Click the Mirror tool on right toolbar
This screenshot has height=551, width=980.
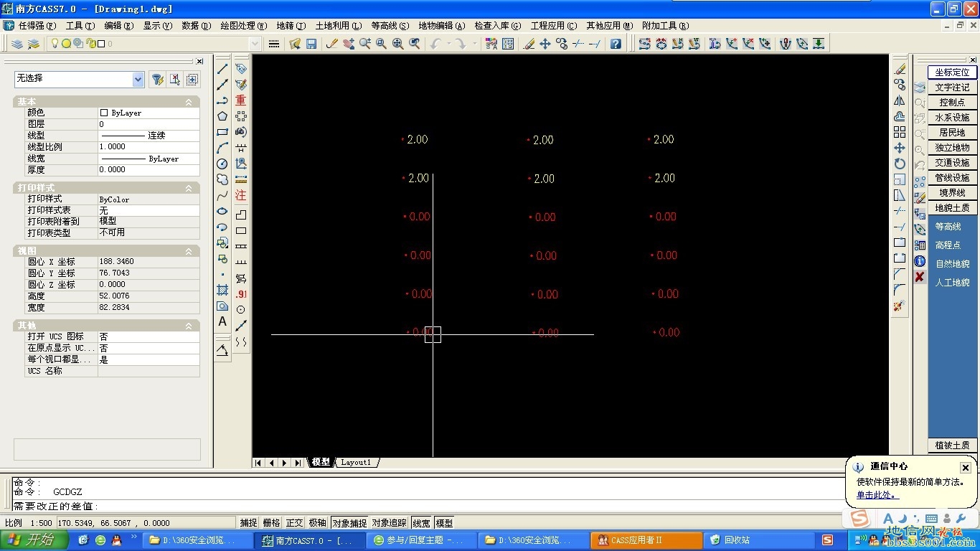900,100
